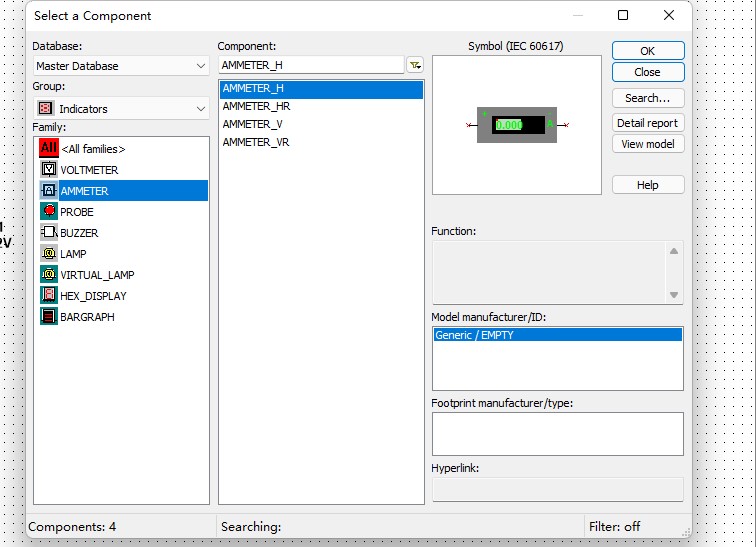Click the VOLTMETER family icon
The image size is (756, 547).
[49, 169]
